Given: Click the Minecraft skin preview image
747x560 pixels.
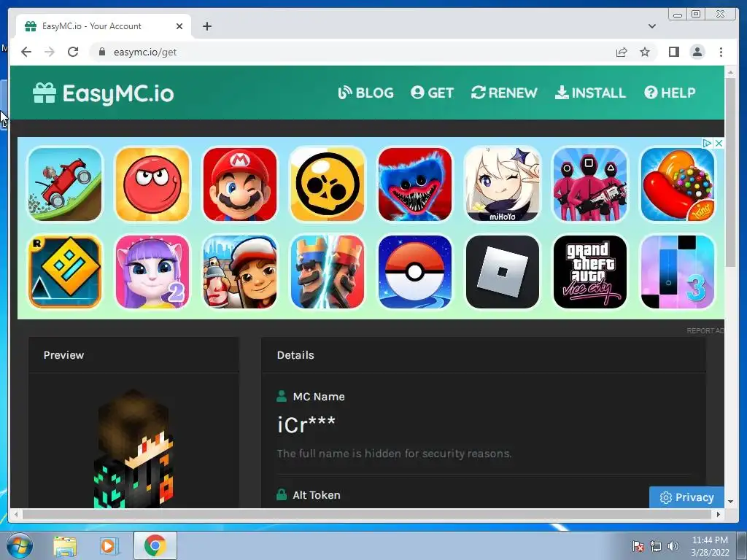Looking at the screenshot, I should pyautogui.click(x=134, y=448).
